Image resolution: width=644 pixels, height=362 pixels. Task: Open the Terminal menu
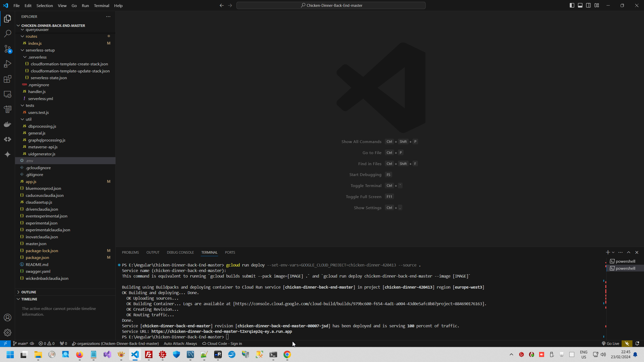click(101, 6)
